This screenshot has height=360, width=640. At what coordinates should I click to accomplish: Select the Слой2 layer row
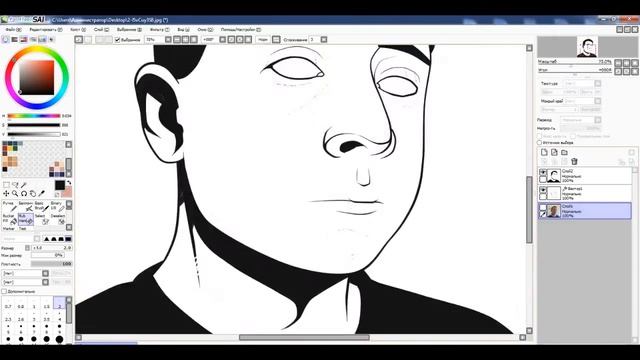click(584, 176)
